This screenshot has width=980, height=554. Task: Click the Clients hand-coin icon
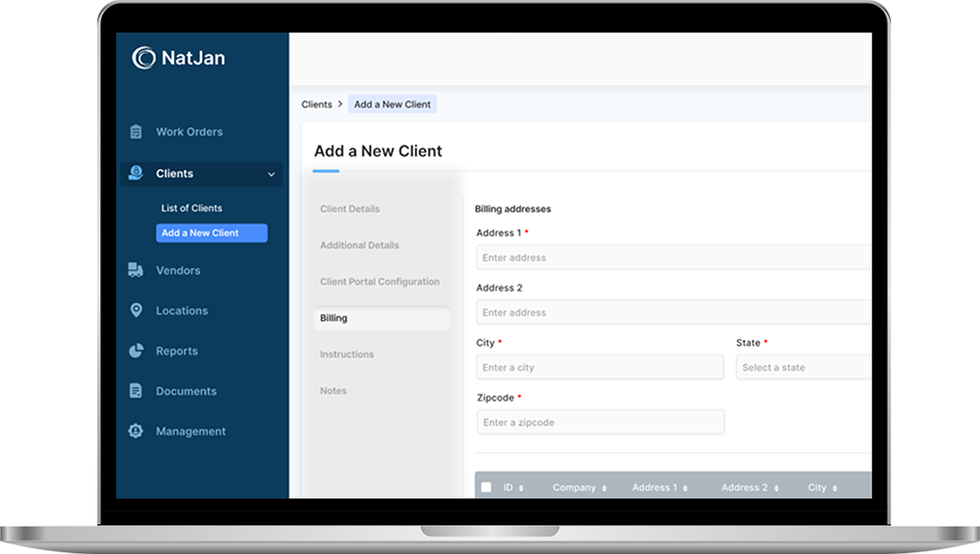click(136, 174)
